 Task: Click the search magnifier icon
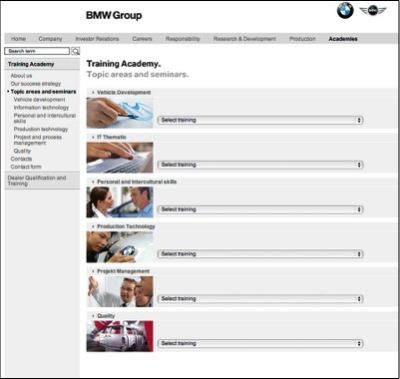point(76,51)
